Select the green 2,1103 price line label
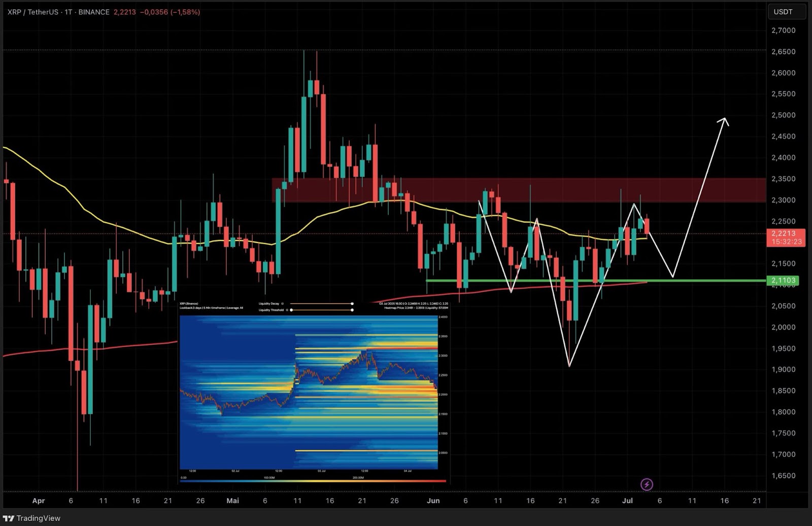Viewport: 812px width, 526px height. point(783,280)
